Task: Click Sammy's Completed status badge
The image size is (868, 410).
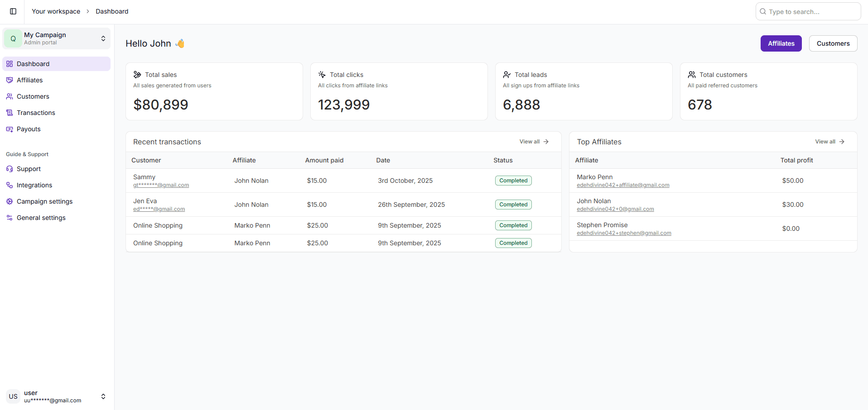Action: pos(513,181)
